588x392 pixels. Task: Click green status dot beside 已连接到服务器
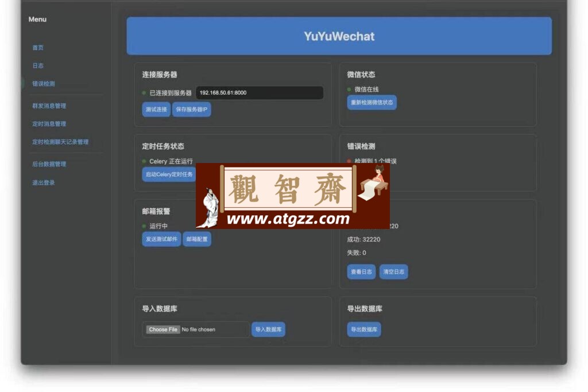(144, 93)
